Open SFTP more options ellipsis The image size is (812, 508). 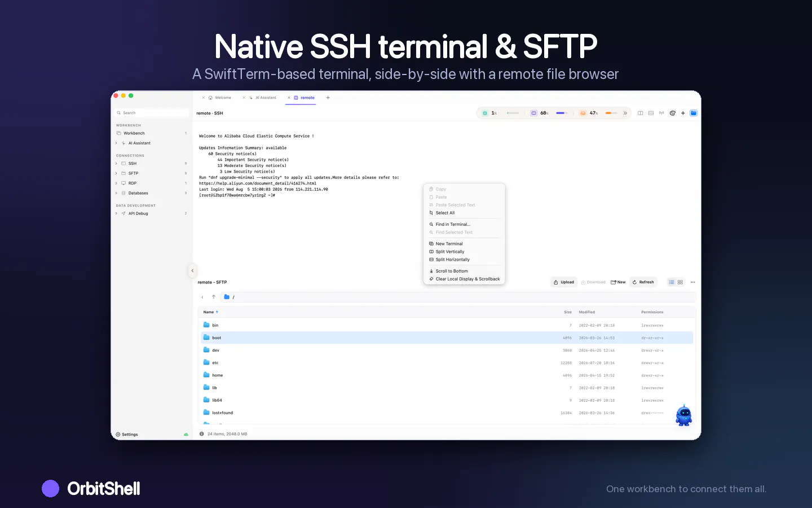693,282
